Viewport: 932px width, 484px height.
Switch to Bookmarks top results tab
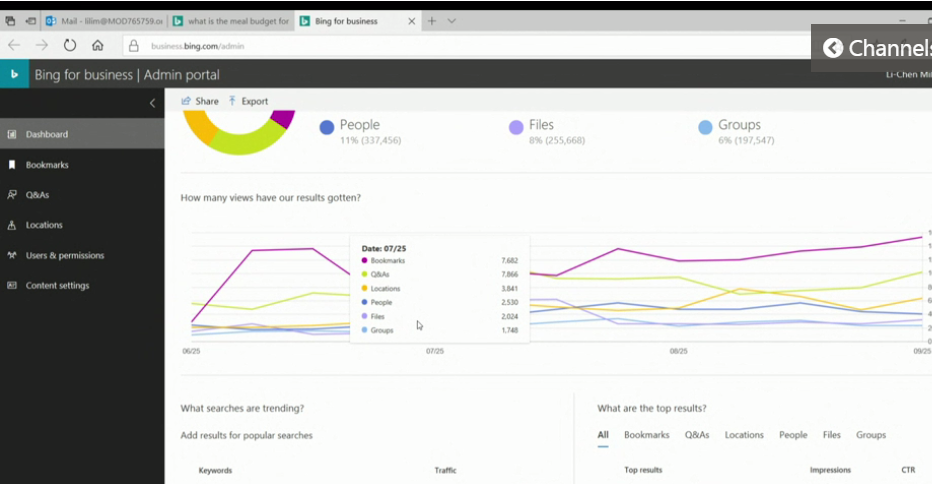646,435
